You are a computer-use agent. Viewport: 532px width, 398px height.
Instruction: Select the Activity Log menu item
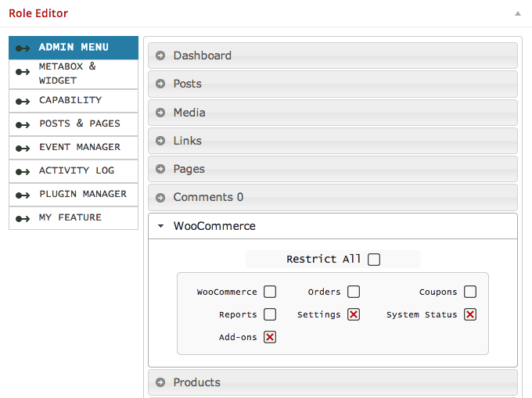point(74,171)
